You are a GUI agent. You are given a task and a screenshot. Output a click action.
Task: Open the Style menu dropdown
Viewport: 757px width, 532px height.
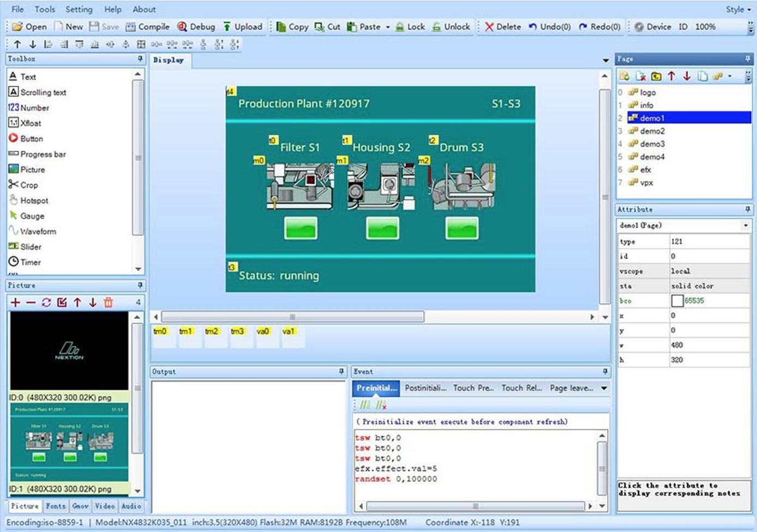737,9
